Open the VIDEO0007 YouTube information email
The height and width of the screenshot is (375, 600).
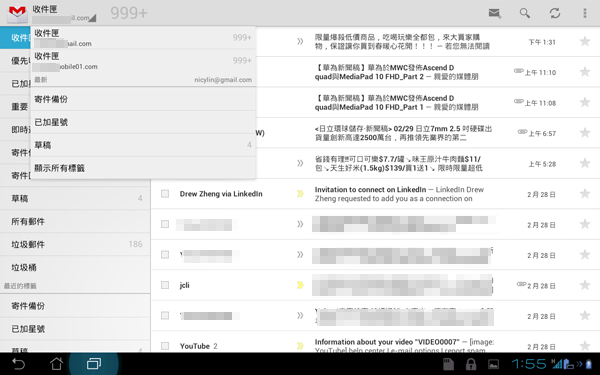coord(404,346)
